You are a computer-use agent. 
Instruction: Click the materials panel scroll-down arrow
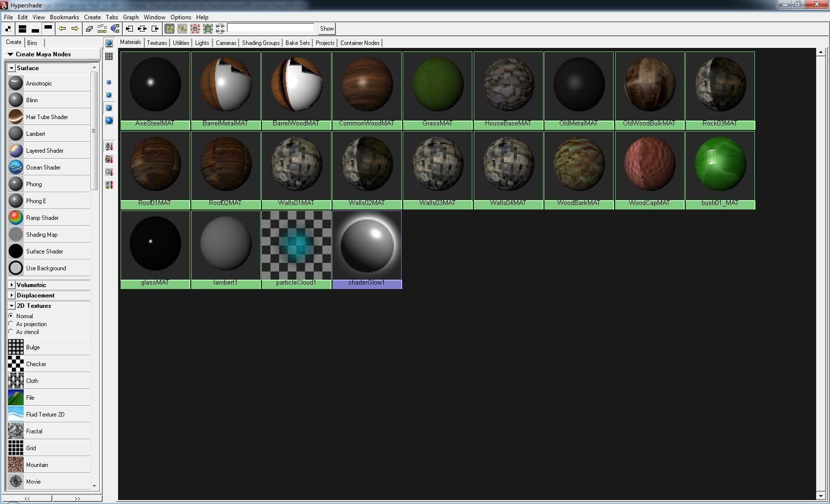click(821, 496)
